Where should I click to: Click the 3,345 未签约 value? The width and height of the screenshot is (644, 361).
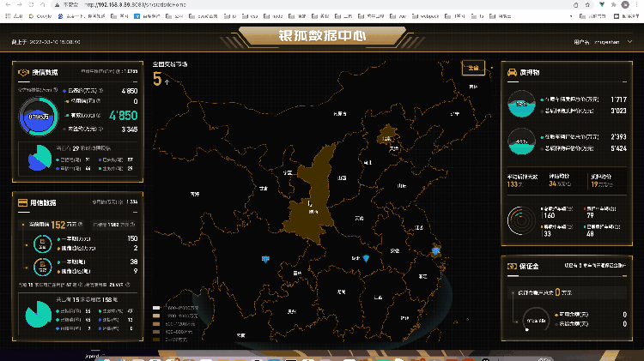130,129
